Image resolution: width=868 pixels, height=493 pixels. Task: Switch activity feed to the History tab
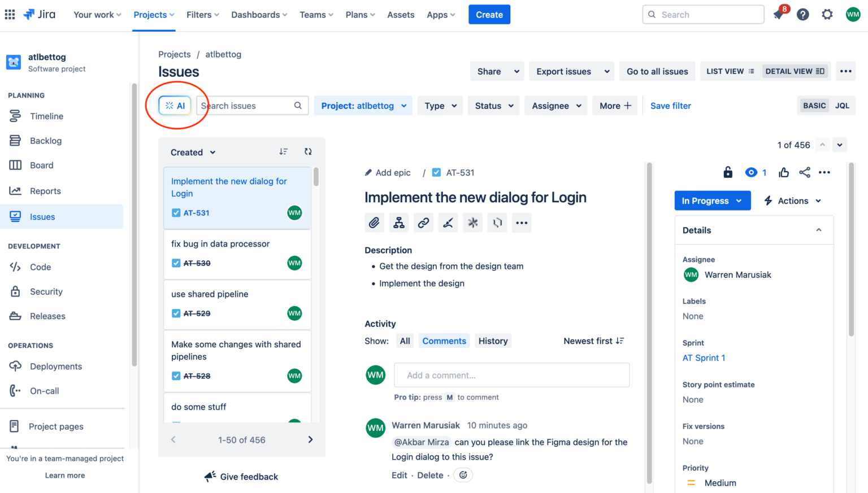[x=492, y=341]
